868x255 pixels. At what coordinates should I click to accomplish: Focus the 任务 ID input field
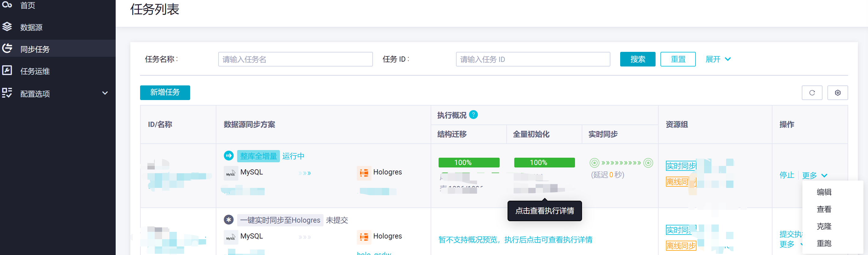(533, 59)
